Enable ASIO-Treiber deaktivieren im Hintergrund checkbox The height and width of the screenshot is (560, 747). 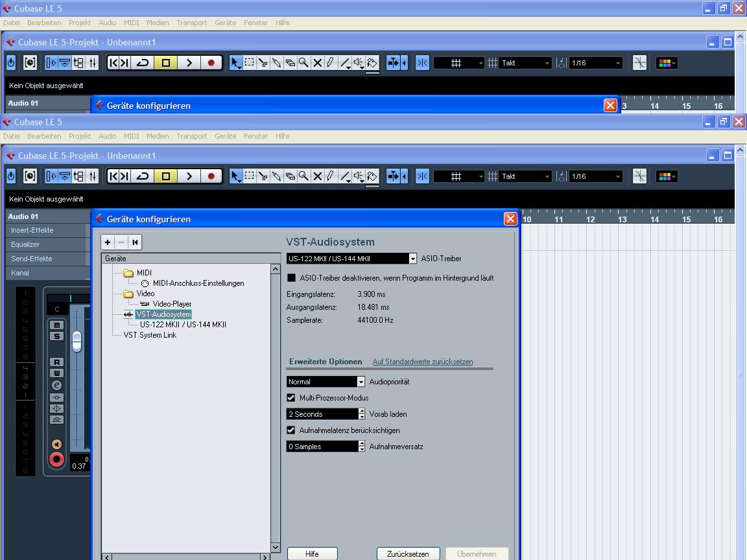pyautogui.click(x=291, y=278)
